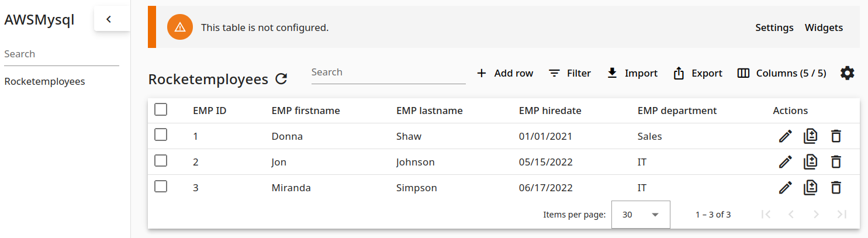Viewport: 868px width, 238px height.
Task: Open Widgets from the banner
Action: click(x=824, y=27)
